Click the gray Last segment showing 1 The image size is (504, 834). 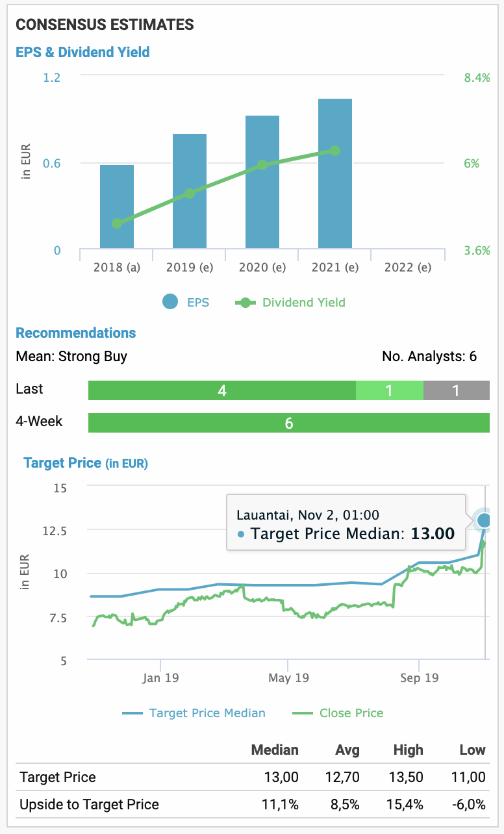[456, 390]
